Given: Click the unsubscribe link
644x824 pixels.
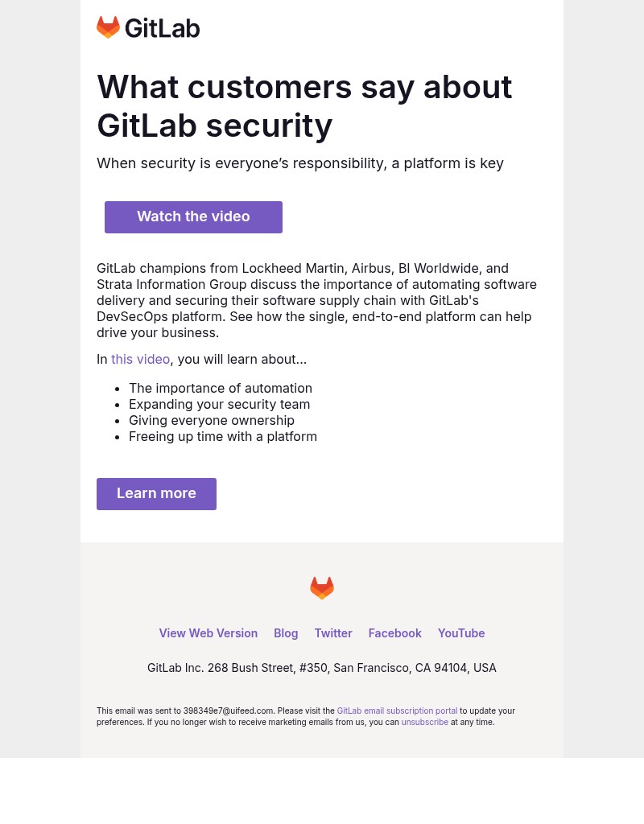Looking at the screenshot, I should point(424,722).
